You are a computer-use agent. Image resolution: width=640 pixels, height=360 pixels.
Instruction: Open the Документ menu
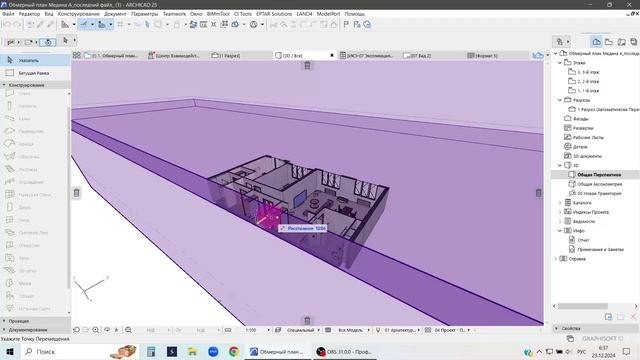(x=115, y=14)
